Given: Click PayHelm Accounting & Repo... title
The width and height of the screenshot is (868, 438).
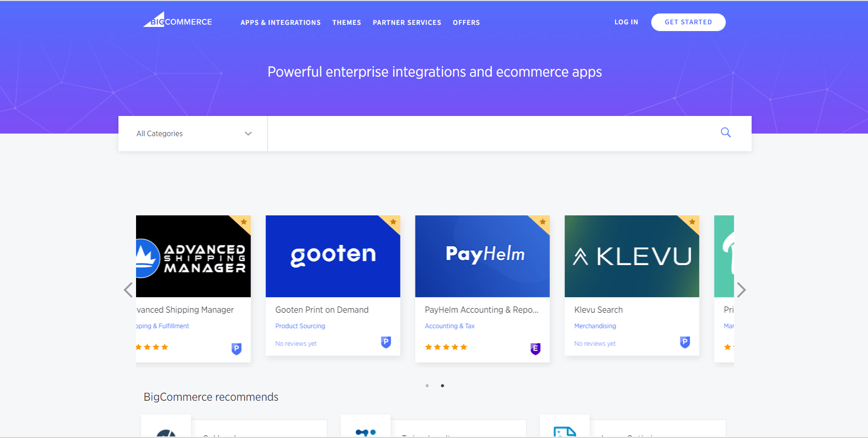Looking at the screenshot, I should point(482,310).
